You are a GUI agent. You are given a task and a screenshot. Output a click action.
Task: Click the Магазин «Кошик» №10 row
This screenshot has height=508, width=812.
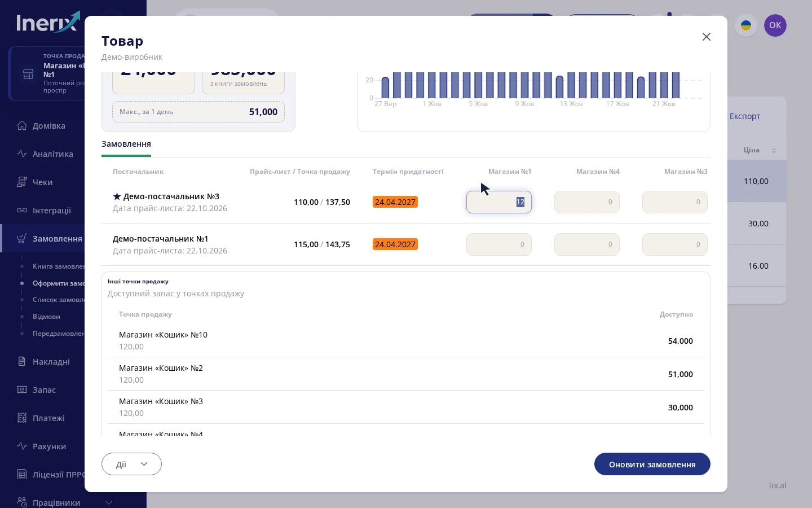(406, 341)
